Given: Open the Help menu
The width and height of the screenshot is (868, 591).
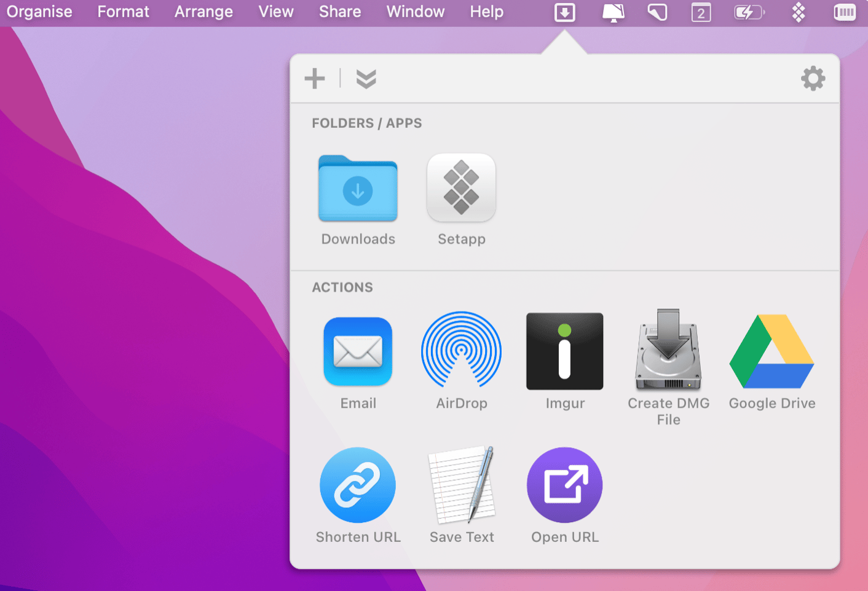Looking at the screenshot, I should click(487, 12).
